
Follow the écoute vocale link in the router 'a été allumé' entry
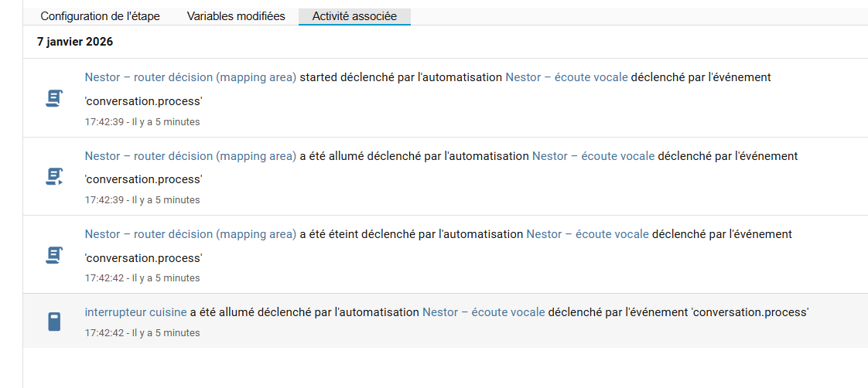click(x=593, y=155)
